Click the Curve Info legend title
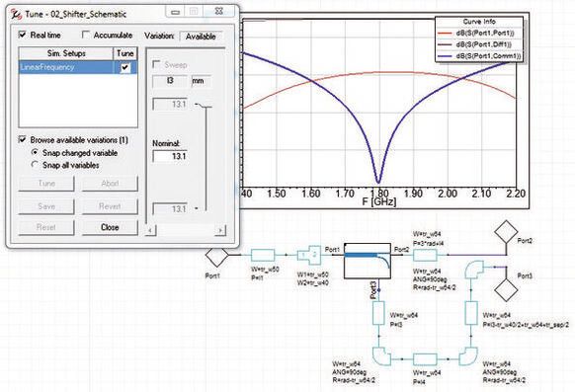This screenshot has height=392, width=575. [479, 22]
